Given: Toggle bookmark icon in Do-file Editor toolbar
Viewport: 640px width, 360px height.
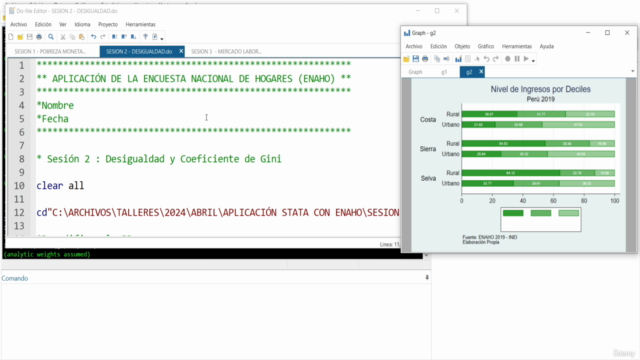Looking at the screenshot, I should click(x=115, y=37).
